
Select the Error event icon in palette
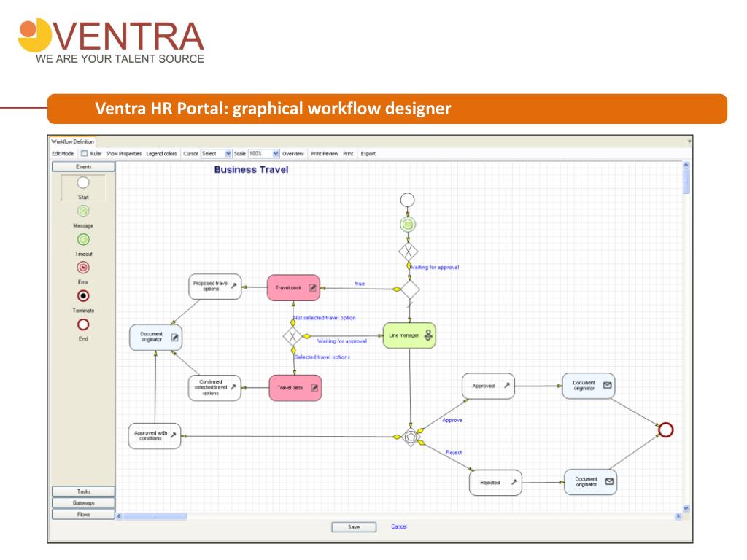coord(83,268)
